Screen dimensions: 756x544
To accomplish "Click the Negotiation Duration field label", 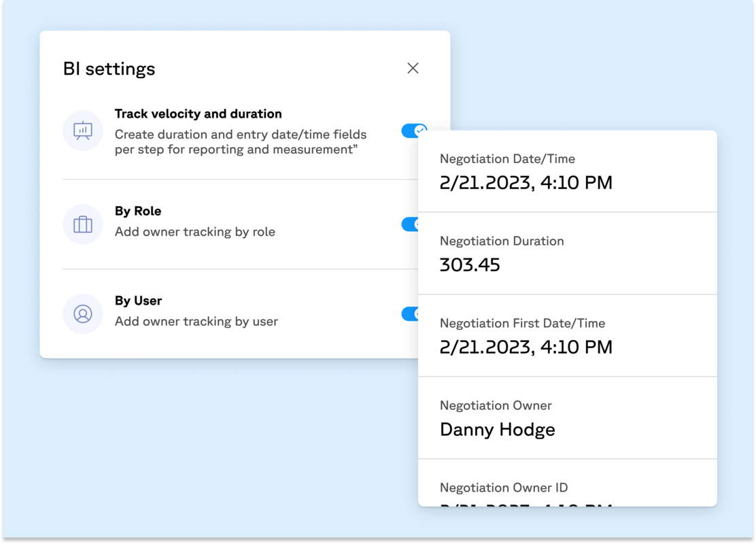I will (502, 241).
